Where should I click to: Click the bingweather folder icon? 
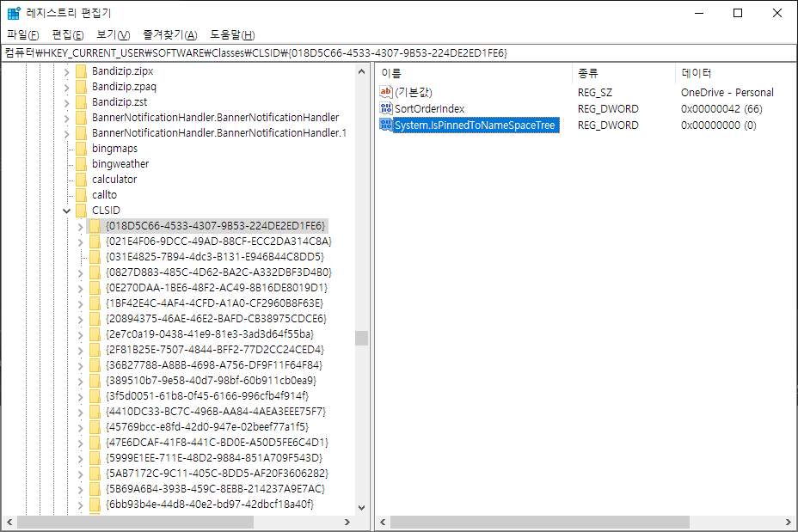coord(81,164)
